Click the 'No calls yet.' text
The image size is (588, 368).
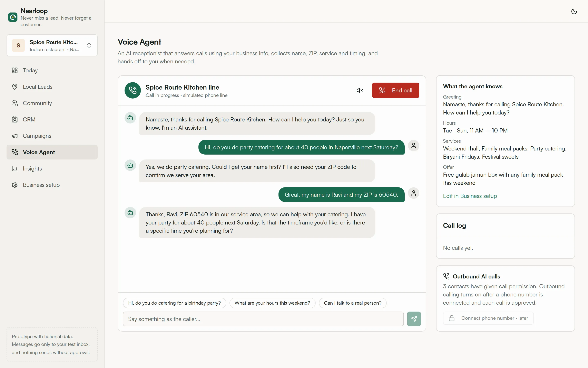pos(458,248)
